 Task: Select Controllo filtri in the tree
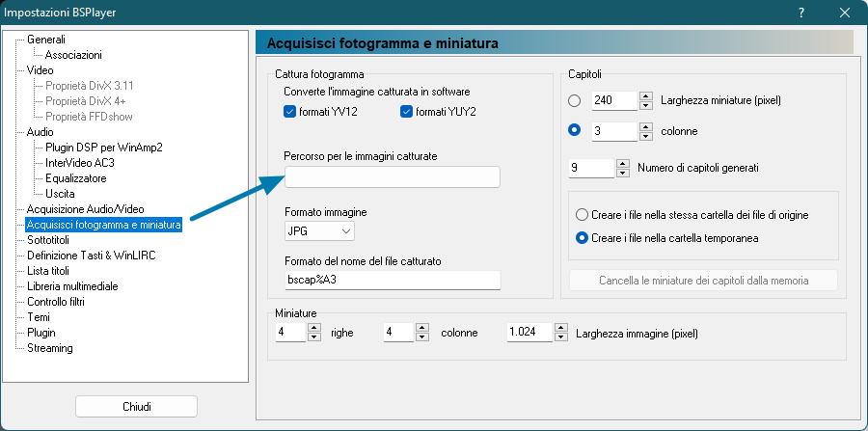(x=56, y=302)
